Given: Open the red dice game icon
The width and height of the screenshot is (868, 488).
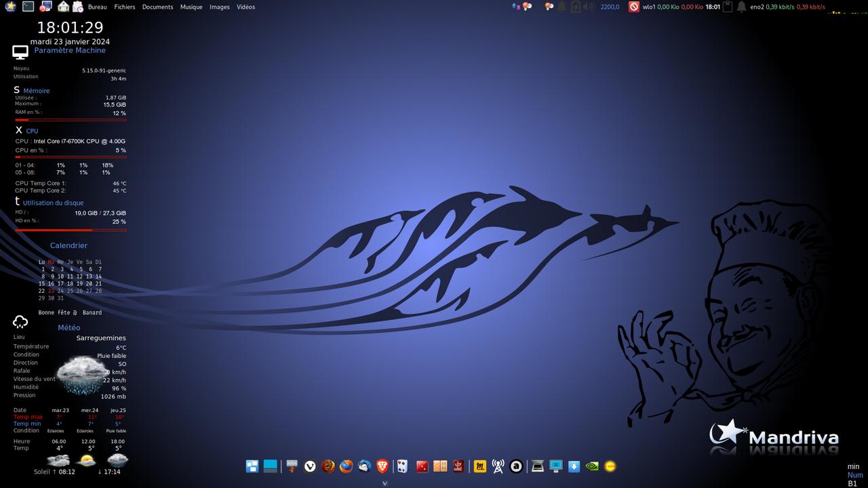Looking at the screenshot, I should point(422,466).
